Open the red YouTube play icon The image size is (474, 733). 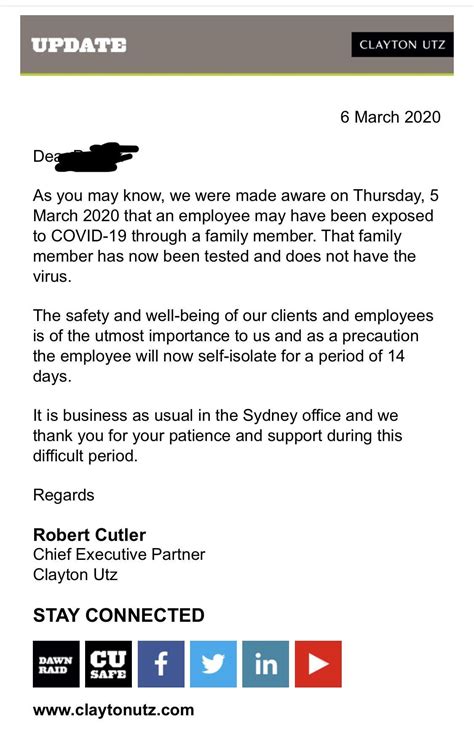pyautogui.click(x=318, y=664)
